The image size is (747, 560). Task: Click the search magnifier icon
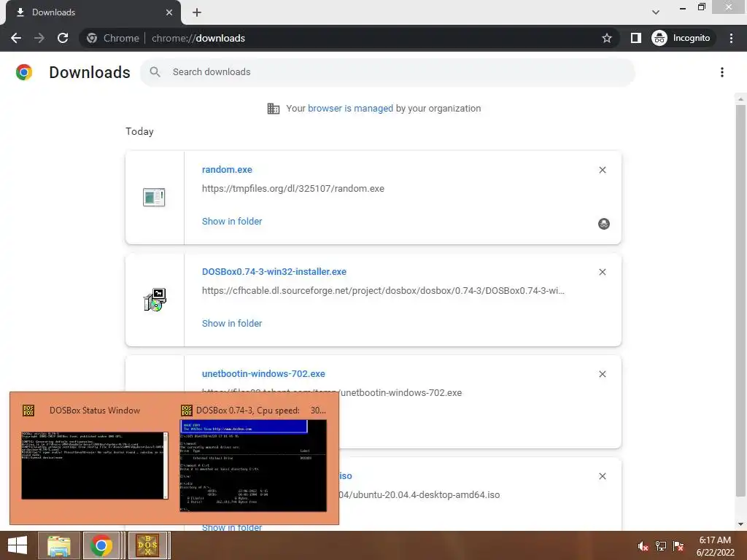(x=155, y=72)
